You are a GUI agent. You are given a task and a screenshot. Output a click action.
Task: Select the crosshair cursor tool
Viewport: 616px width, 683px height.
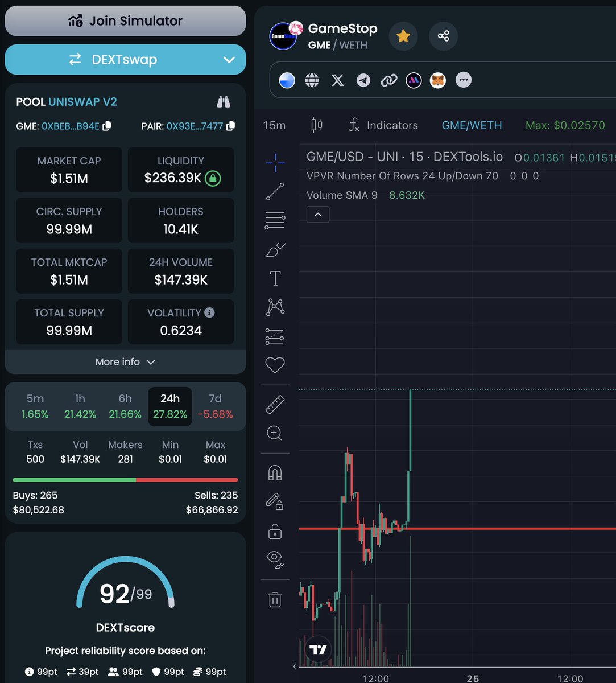click(275, 163)
